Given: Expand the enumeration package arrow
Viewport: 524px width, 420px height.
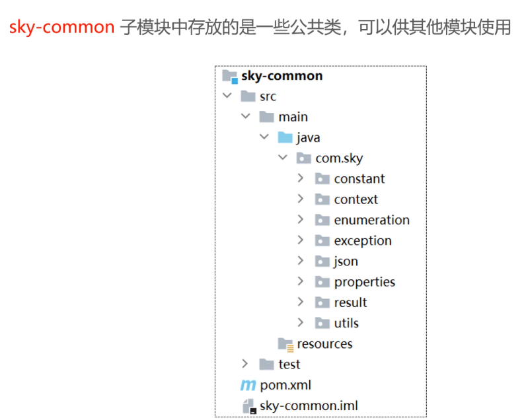Looking at the screenshot, I should [301, 220].
